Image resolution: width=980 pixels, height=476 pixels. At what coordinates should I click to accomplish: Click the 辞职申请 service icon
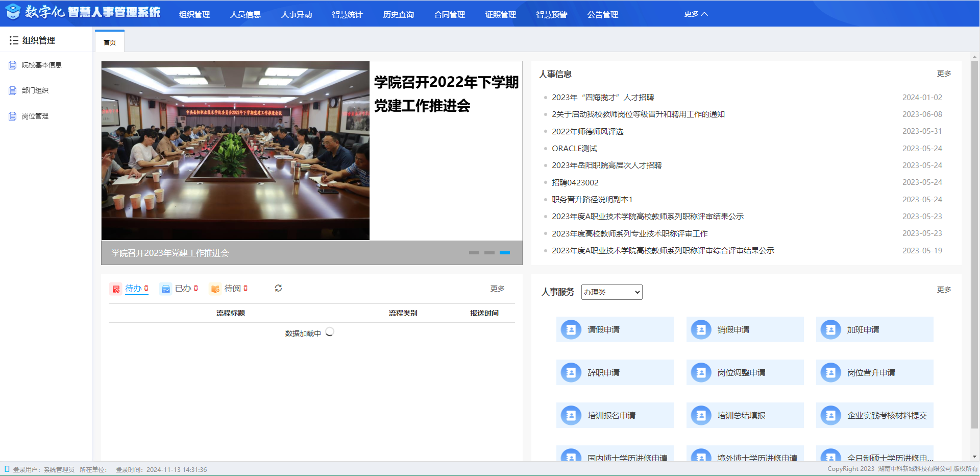tap(571, 373)
